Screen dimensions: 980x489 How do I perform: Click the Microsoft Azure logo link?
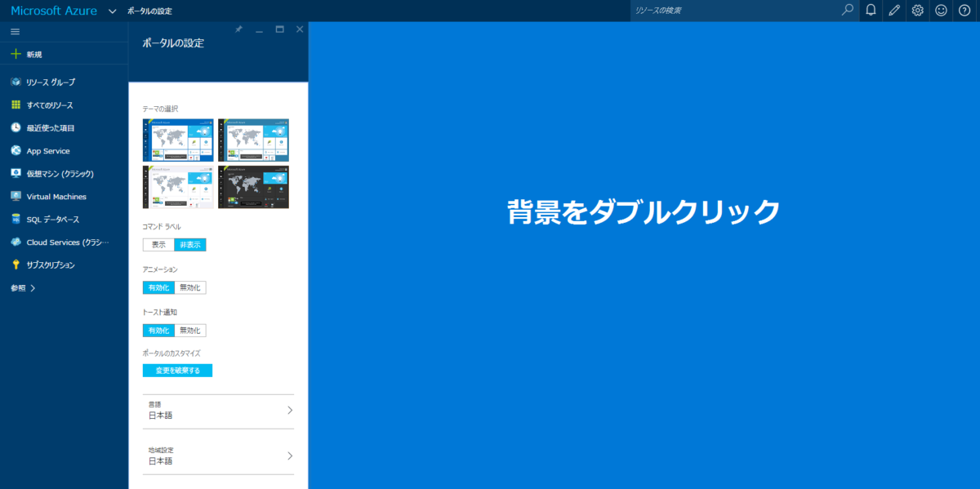coord(53,11)
